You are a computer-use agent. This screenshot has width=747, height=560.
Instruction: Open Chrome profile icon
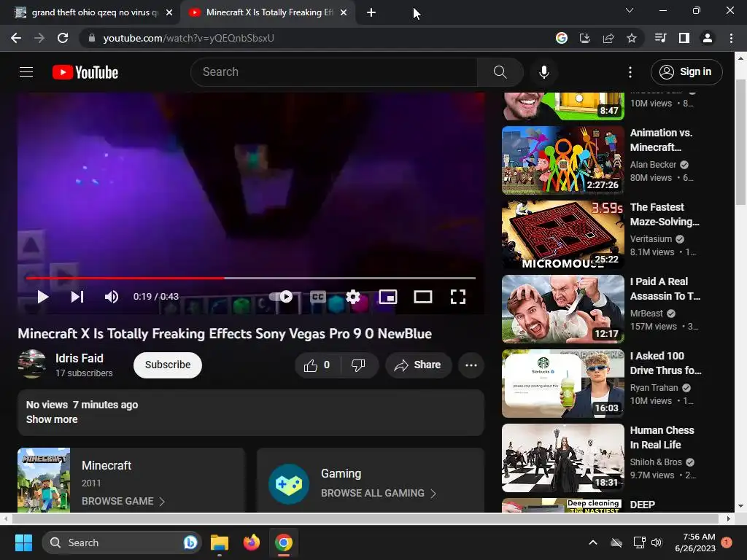point(708,38)
